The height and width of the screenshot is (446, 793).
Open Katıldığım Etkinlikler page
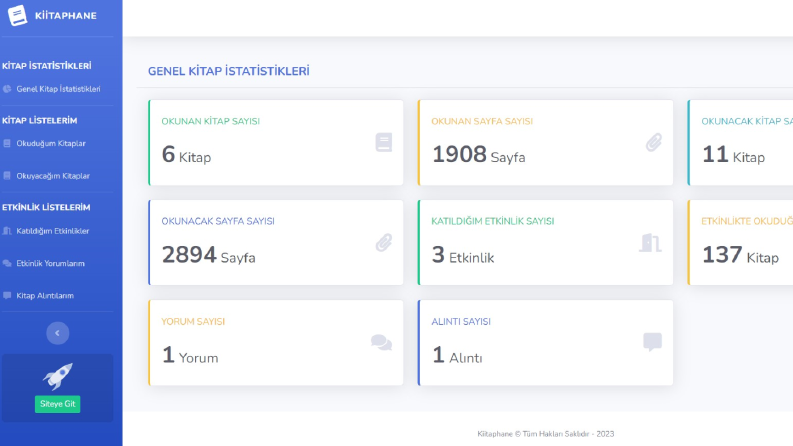(x=53, y=231)
